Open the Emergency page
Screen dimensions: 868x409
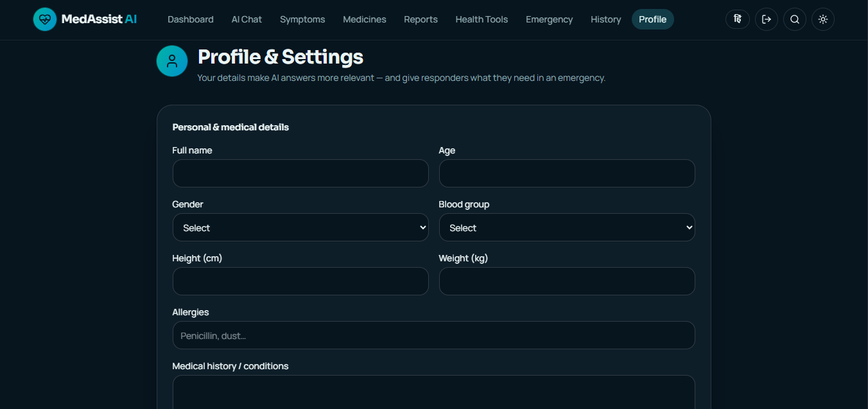tap(549, 19)
